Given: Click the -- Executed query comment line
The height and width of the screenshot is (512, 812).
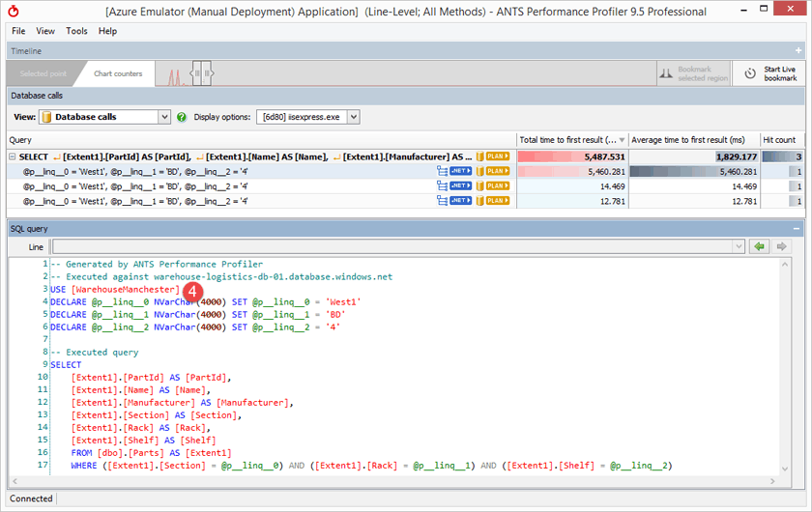Looking at the screenshot, I should (x=95, y=352).
